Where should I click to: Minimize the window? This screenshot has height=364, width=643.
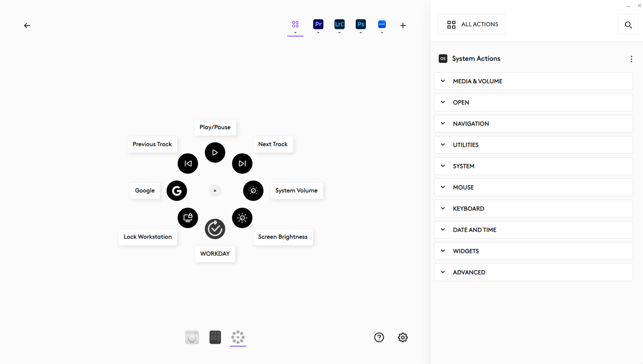coord(628,6)
